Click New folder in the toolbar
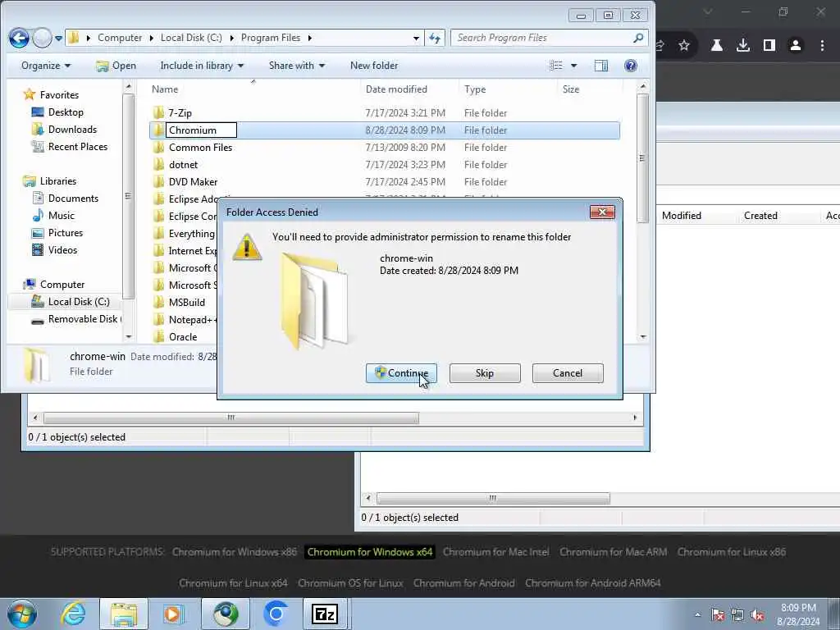 point(374,66)
